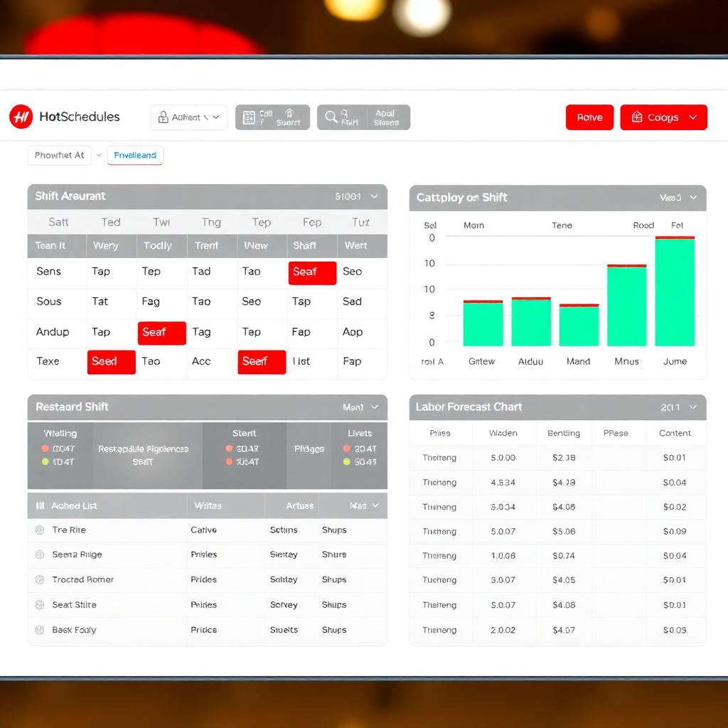The width and height of the screenshot is (728, 728).
Task: Click the row icon beside Tre Rire
Action: [x=40, y=530]
